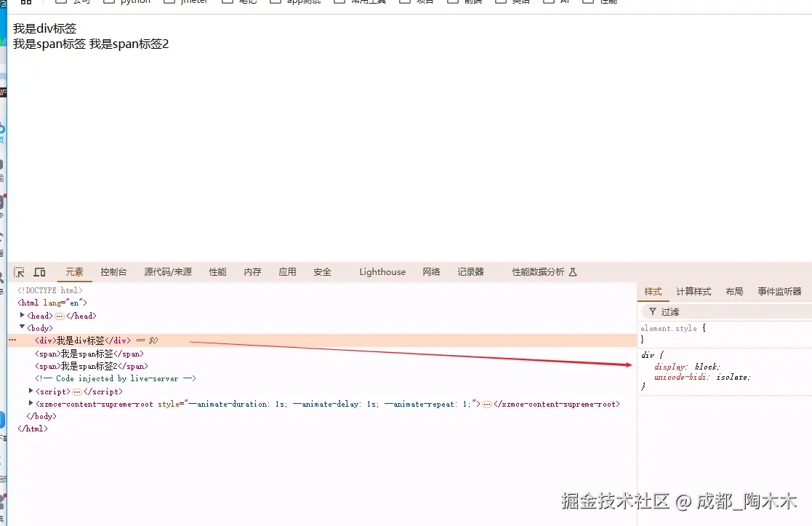Toggle the device toolbar icon
The image size is (812, 526).
click(x=40, y=272)
